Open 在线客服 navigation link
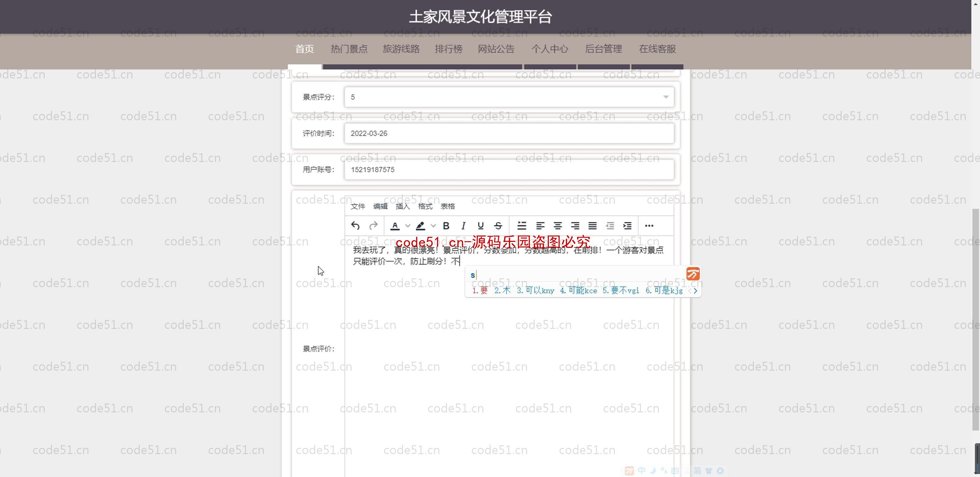This screenshot has height=477, width=980. (x=657, y=49)
